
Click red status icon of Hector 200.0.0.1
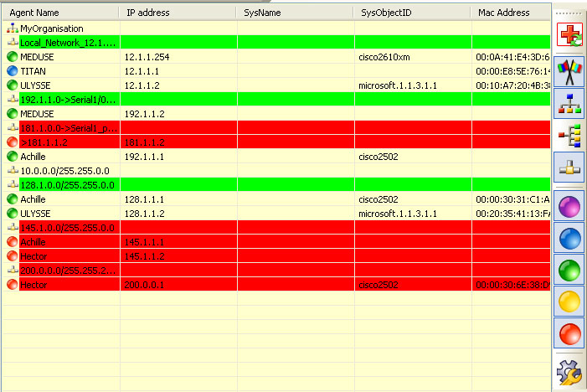[x=13, y=284]
